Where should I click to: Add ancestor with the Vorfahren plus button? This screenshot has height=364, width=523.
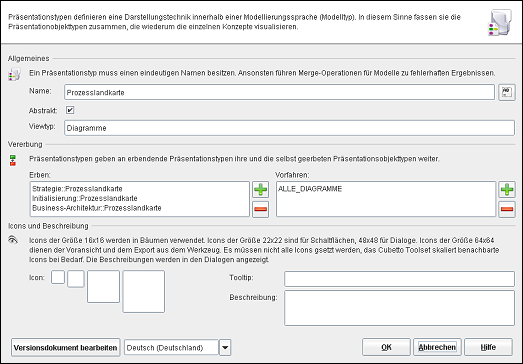(x=507, y=190)
